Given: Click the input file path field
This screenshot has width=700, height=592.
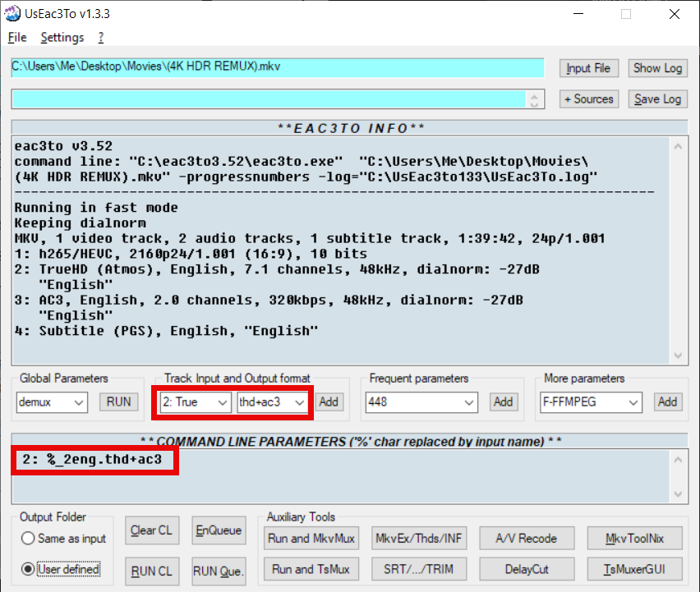Looking at the screenshot, I should pyautogui.click(x=278, y=67).
